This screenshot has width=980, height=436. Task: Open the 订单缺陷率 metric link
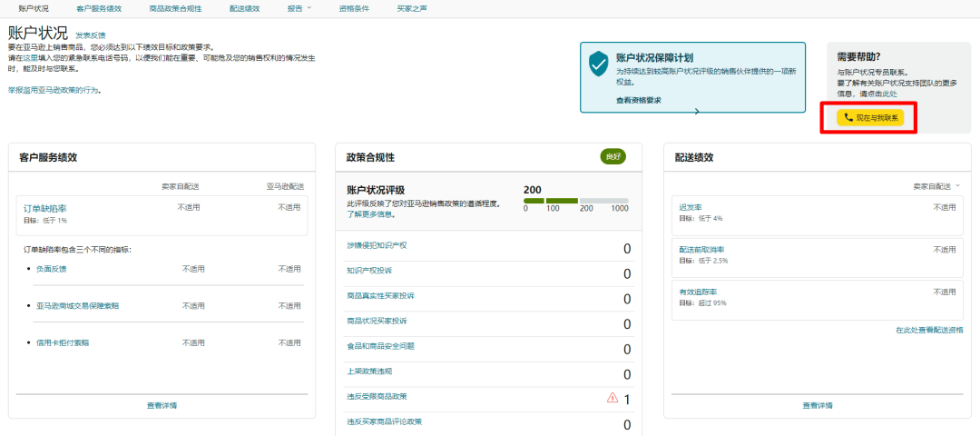[44, 208]
